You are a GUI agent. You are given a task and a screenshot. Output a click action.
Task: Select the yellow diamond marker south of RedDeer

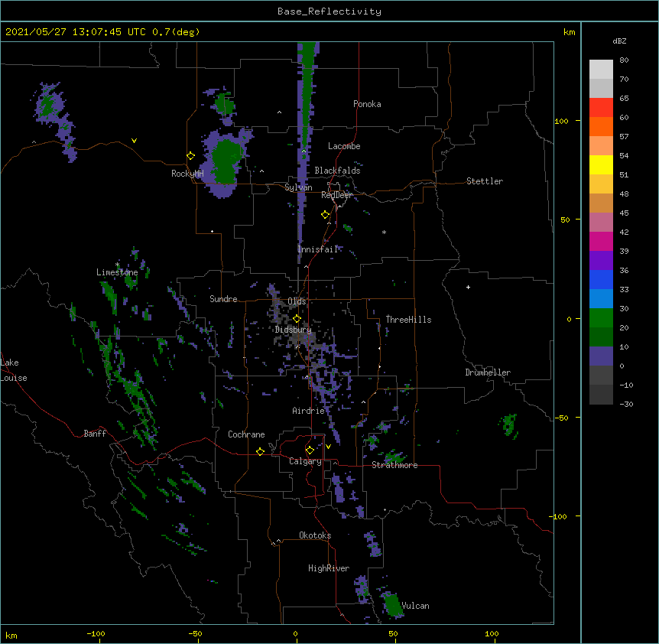[325, 214]
